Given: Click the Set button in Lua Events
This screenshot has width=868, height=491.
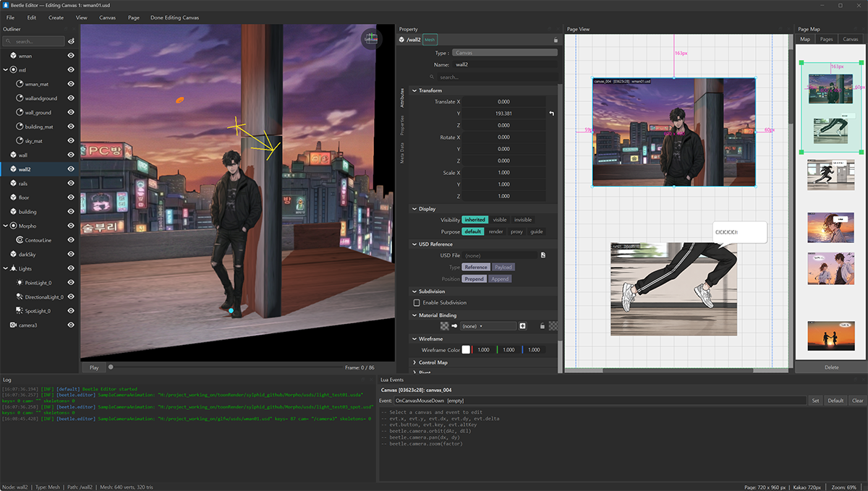Looking at the screenshot, I should (x=815, y=401).
